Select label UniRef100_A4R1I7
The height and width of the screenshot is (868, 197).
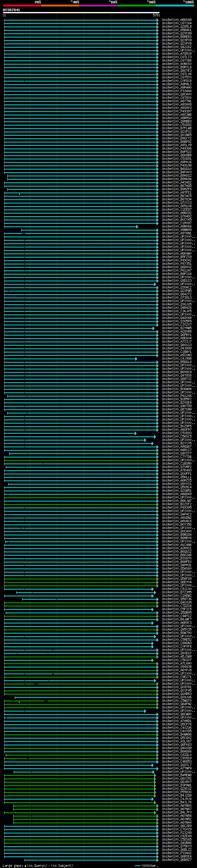click(x=177, y=450)
